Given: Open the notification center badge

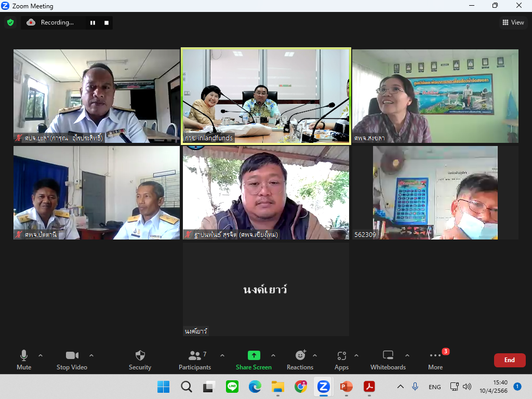Looking at the screenshot, I should [517, 386].
